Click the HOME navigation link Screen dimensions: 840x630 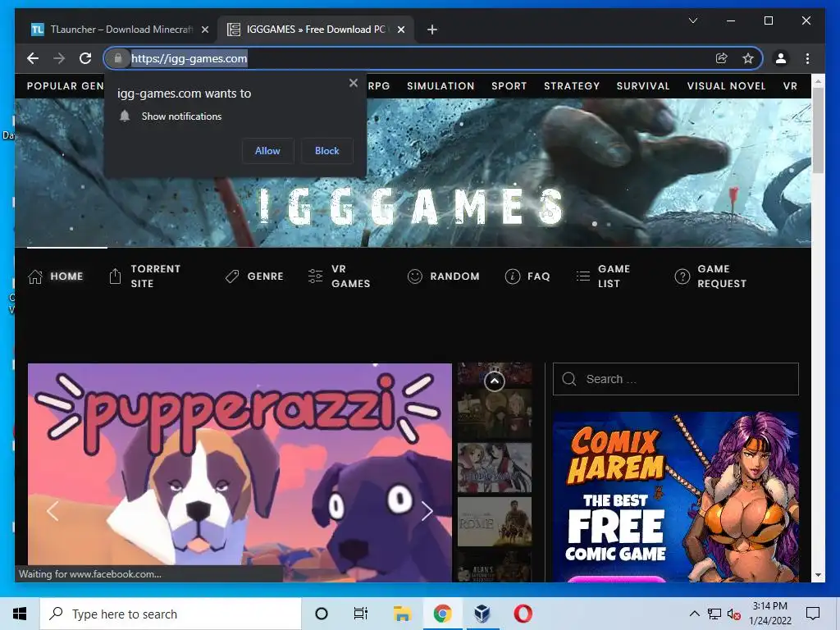pos(66,276)
